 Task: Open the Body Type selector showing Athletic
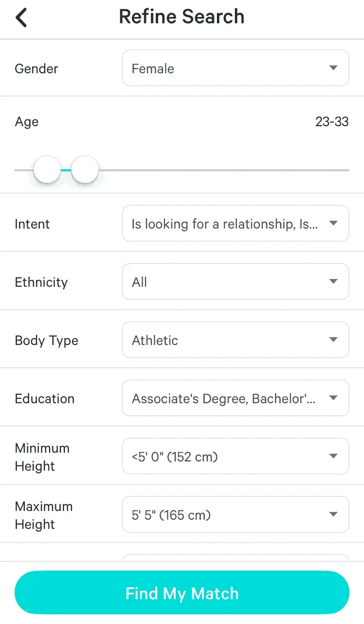tap(235, 340)
